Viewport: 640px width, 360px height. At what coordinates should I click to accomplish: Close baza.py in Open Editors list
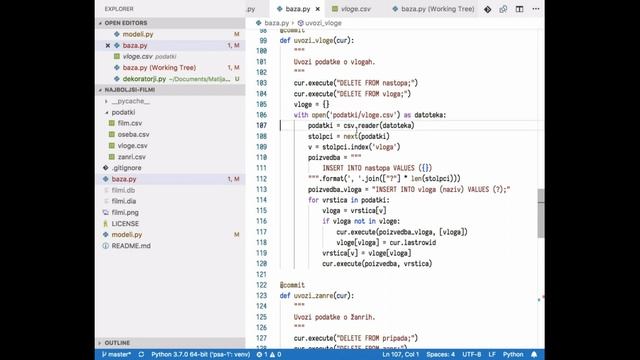(108, 46)
